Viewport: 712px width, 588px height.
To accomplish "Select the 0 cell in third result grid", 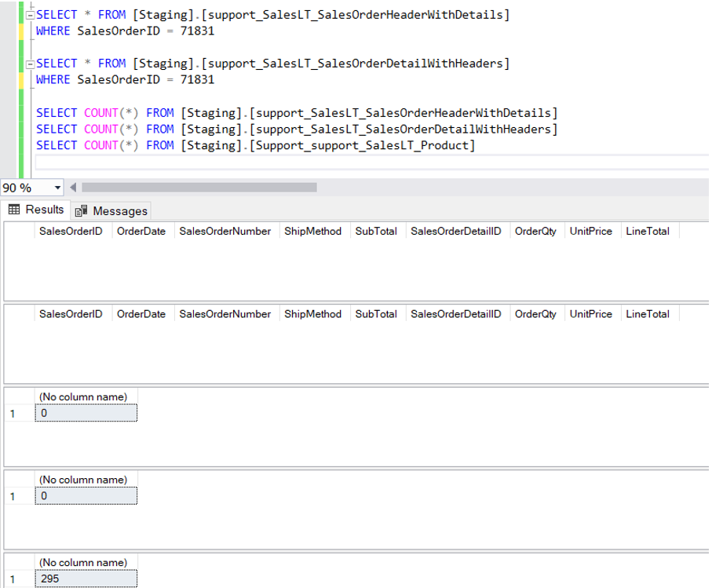I will click(86, 413).
